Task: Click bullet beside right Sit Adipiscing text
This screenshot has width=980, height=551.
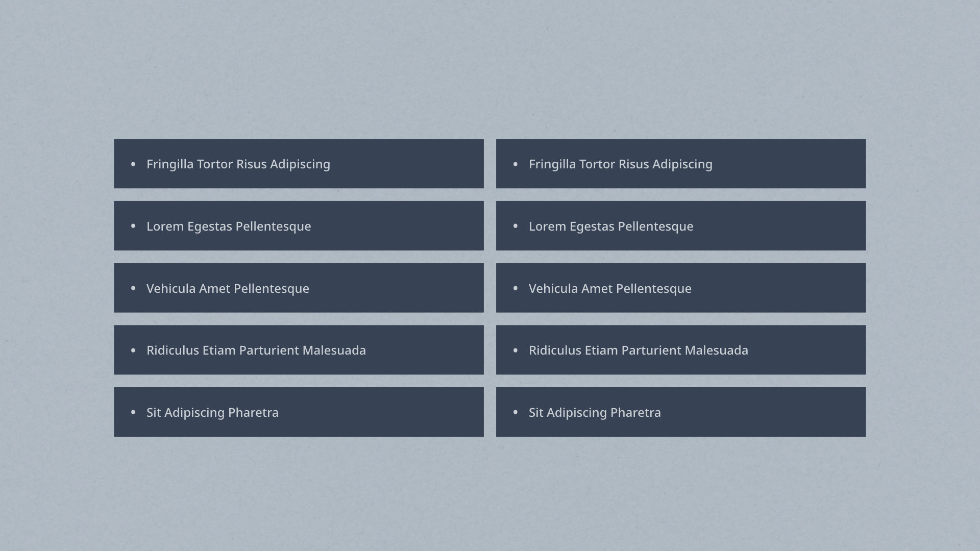Action: [516, 412]
